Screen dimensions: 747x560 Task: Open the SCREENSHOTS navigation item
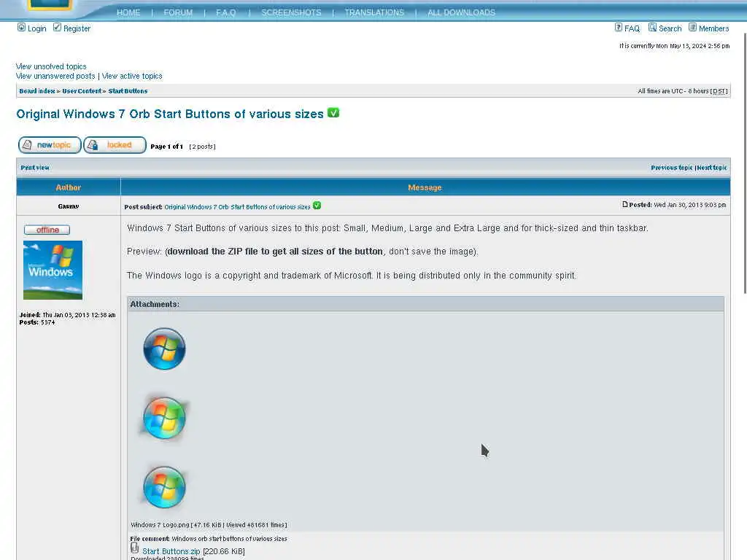pos(291,12)
